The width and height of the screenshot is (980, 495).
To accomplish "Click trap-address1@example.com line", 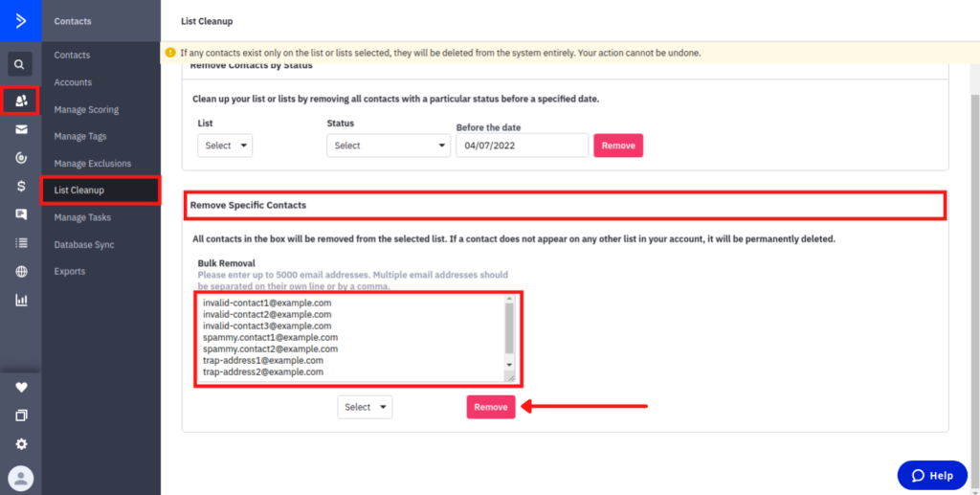I will tap(263, 361).
